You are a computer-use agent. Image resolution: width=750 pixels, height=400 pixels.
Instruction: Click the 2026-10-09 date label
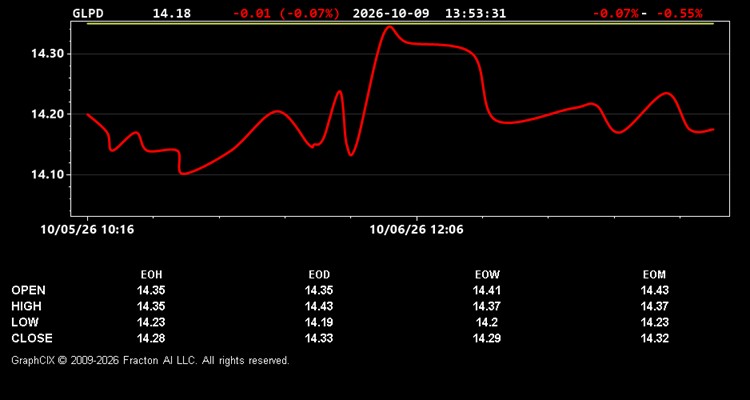click(391, 13)
